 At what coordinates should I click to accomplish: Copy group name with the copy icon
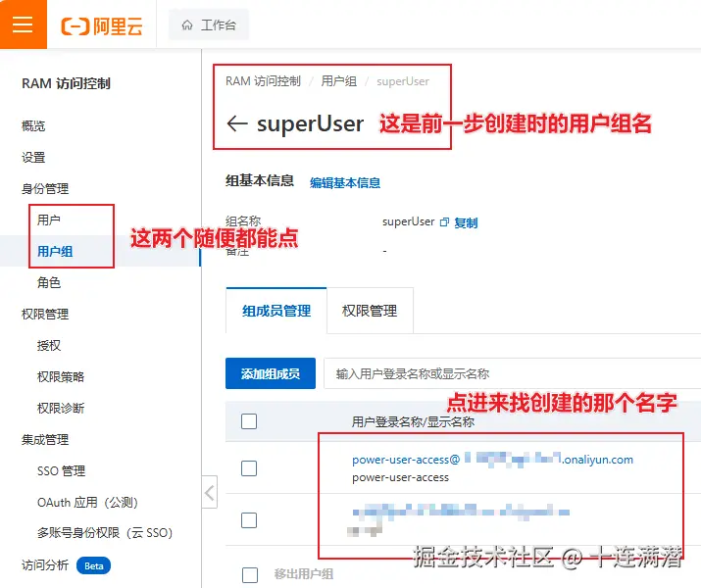(x=444, y=222)
